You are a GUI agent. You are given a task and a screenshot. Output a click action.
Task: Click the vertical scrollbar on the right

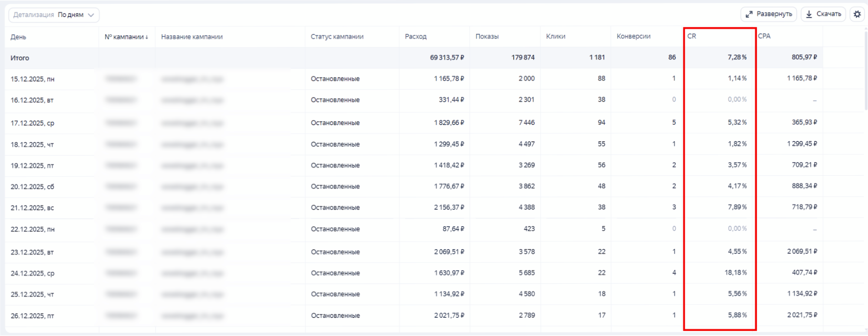click(x=866, y=69)
